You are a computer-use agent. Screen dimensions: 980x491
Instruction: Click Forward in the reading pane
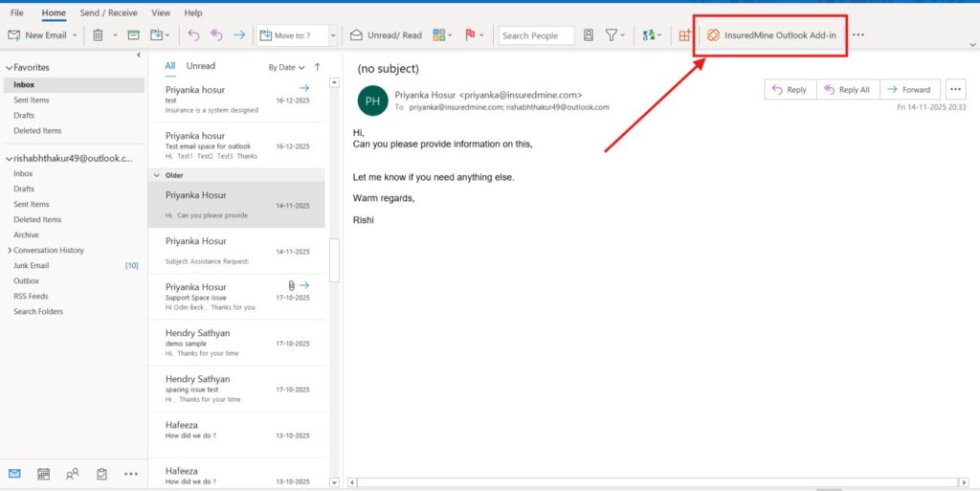click(x=909, y=89)
